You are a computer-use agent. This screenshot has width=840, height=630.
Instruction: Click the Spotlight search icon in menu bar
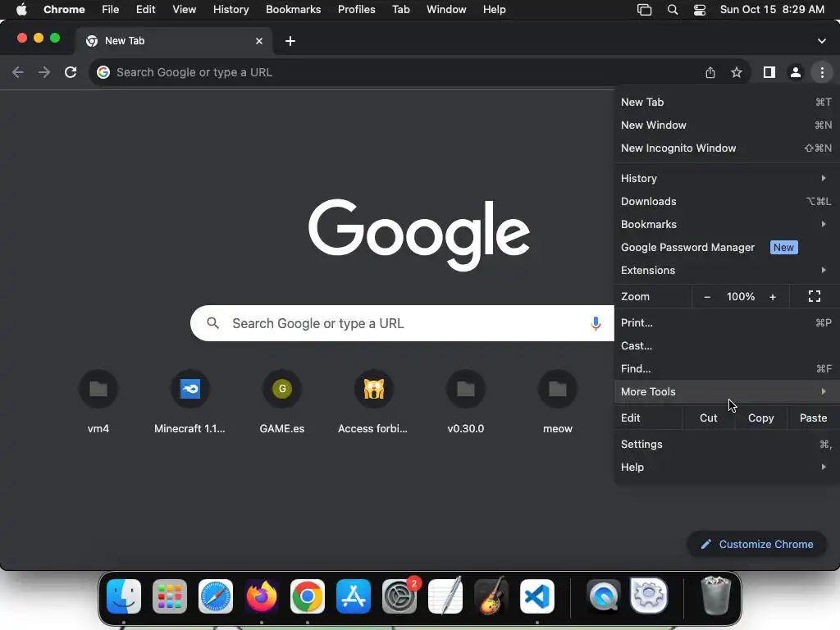pos(673,10)
